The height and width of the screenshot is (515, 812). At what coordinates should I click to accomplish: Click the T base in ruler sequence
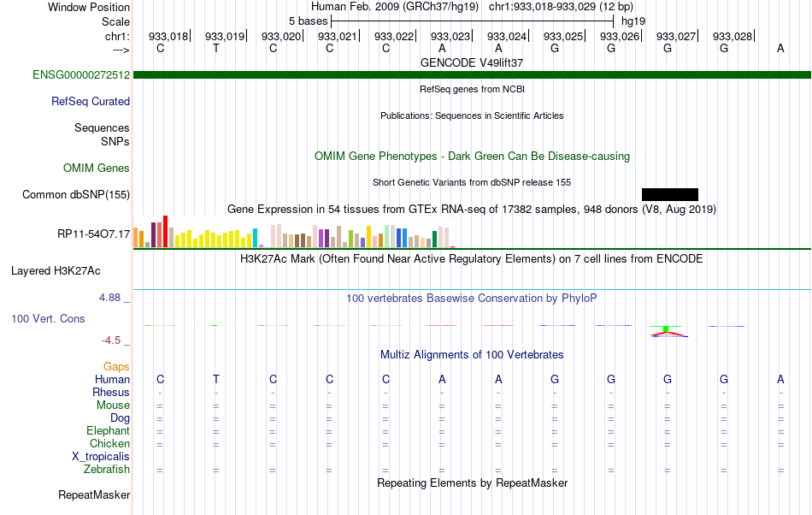click(216, 49)
